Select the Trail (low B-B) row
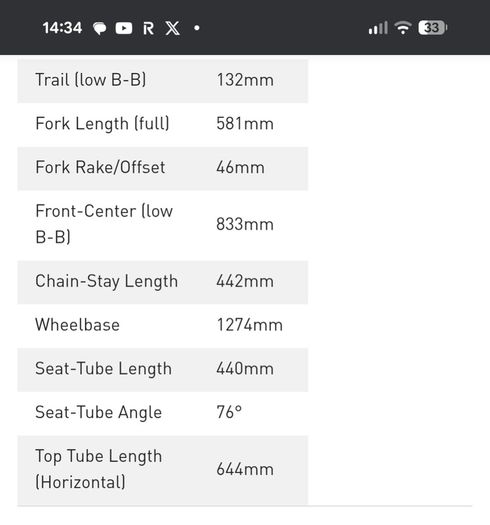The width and height of the screenshot is (490, 525). tap(163, 81)
